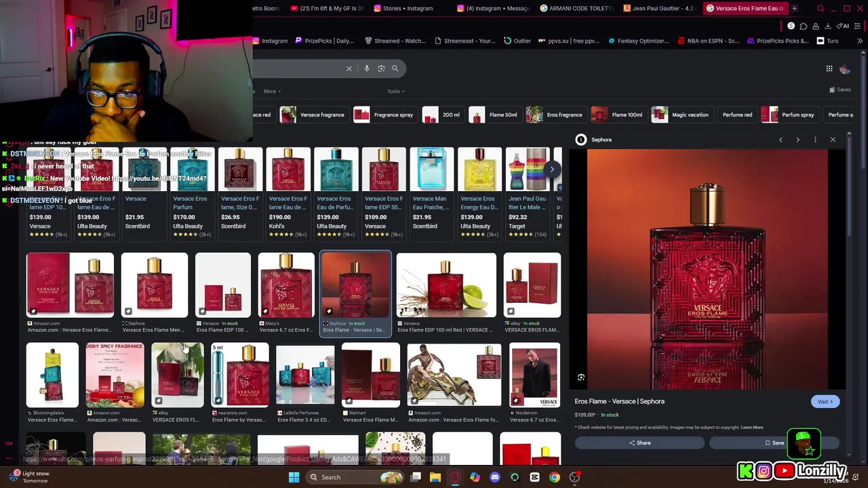The image size is (868, 488).
Task: Open Jean Paul Gaultier Le Male $92.32 product
Action: tap(527, 193)
